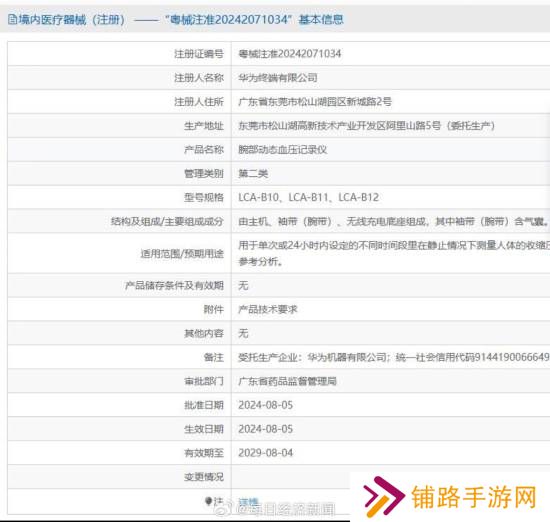Click the 结构及组成/主要组成成分 label
This screenshot has width=550, height=522.
point(167,221)
